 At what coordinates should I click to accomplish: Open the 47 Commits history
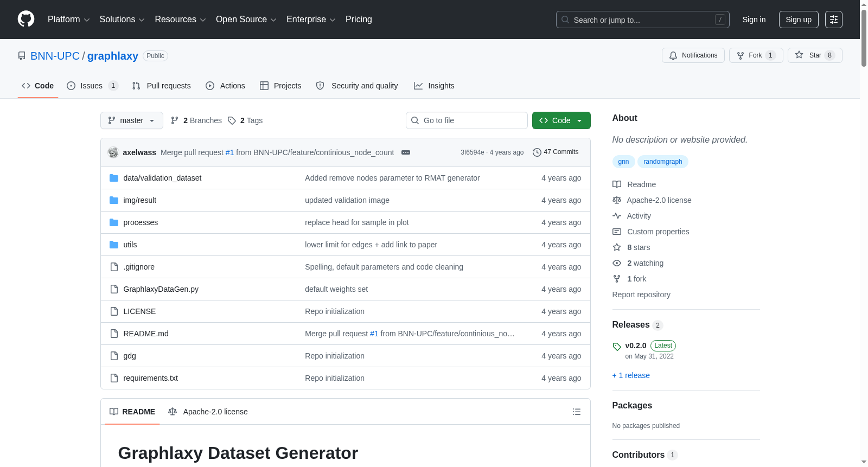[x=556, y=152]
